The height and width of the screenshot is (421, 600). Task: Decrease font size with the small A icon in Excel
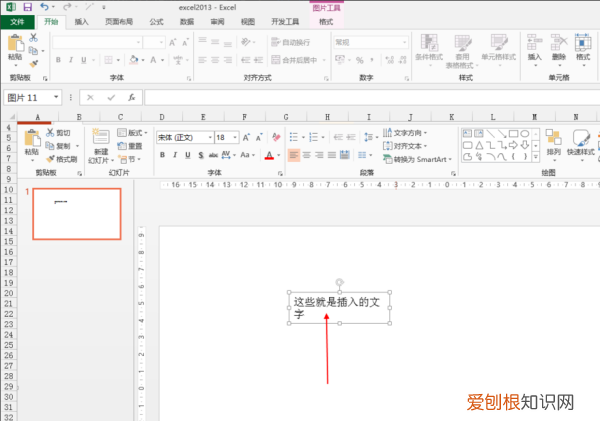(x=185, y=42)
